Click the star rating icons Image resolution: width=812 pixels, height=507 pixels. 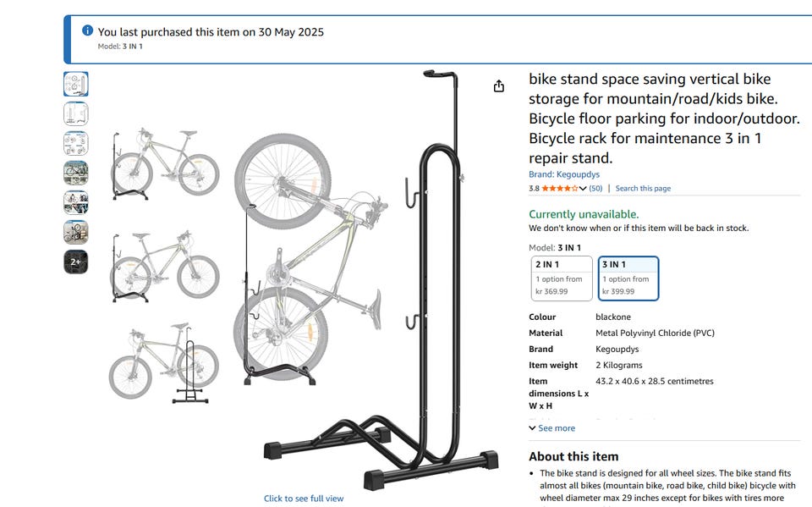point(559,188)
